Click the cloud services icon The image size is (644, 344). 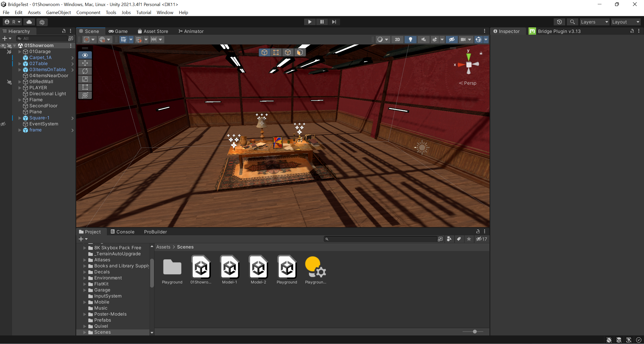(29, 22)
